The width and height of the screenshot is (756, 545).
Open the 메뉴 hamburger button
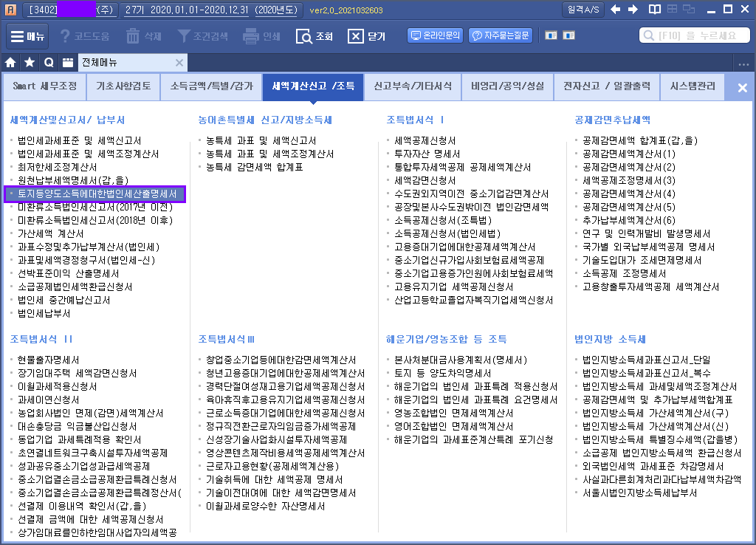pos(28,36)
